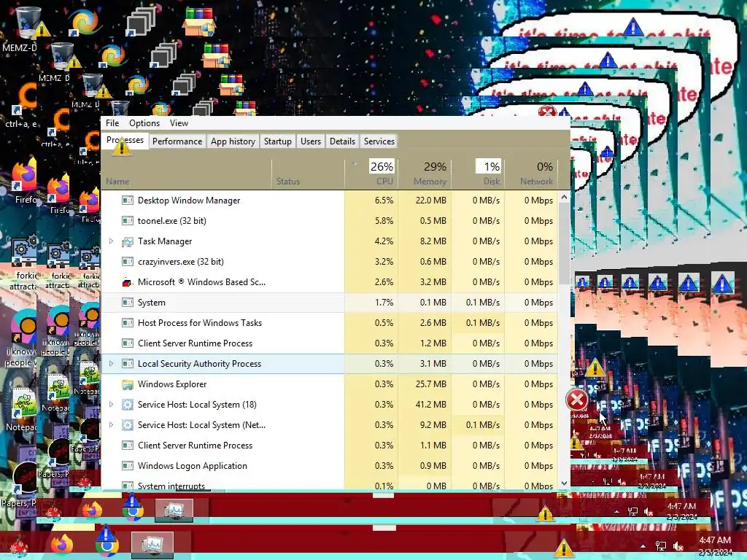This screenshot has width=747, height=560.
Task: Sort processes by the CPU column
Action: point(371,174)
